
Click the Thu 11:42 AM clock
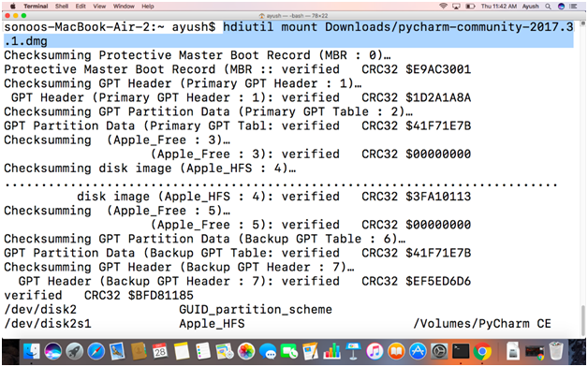pos(499,6)
